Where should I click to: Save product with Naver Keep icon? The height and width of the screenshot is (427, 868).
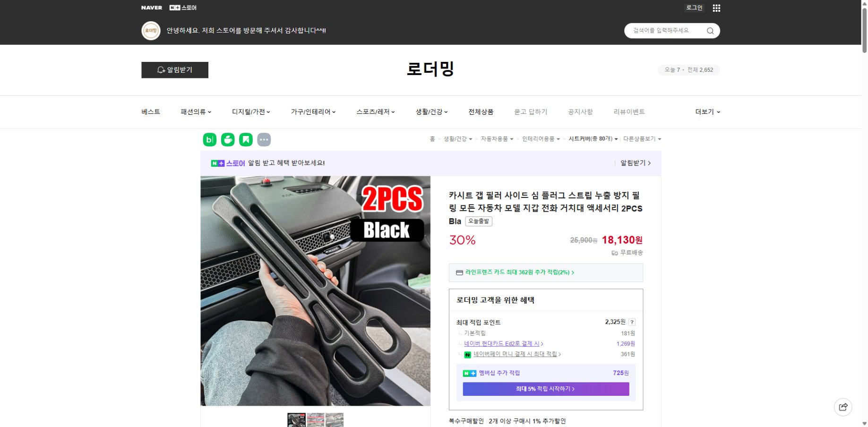tap(246, 139)
